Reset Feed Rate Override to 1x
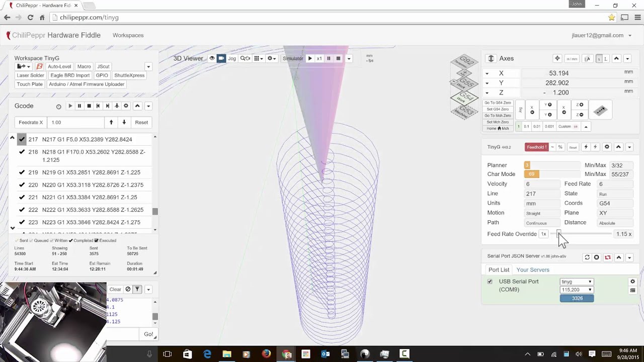Screen dimensions: 644x362 [x=543, y=234]
